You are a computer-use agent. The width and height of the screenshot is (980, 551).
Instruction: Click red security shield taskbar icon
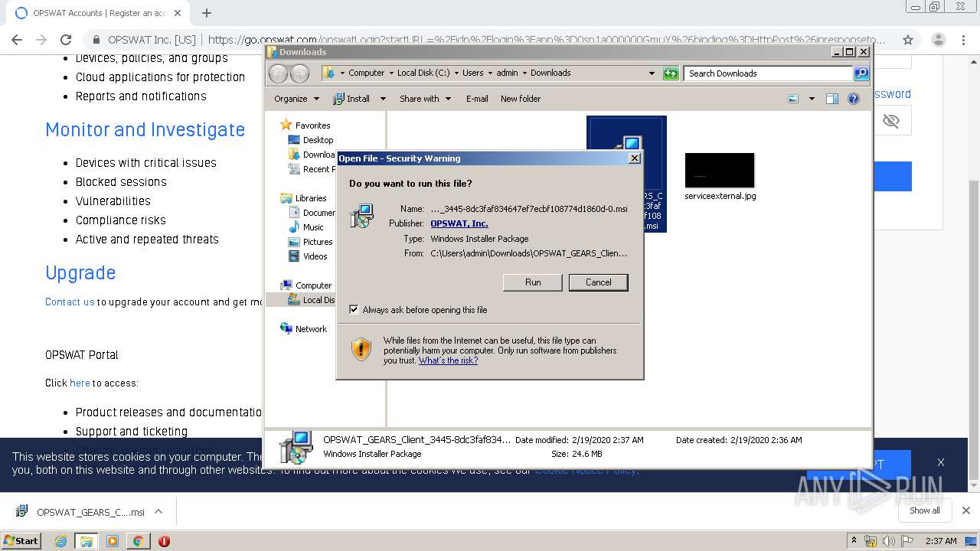[164, 541]
